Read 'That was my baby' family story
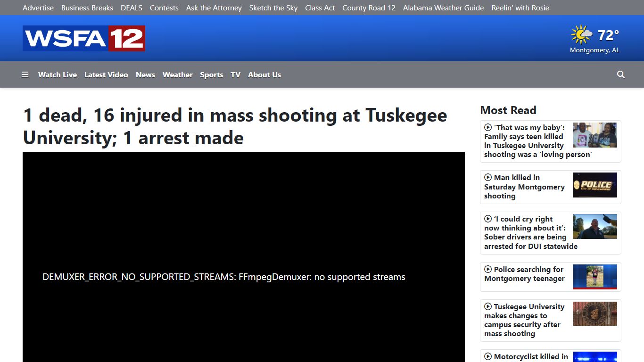644x362 pixels. [538, 141]
